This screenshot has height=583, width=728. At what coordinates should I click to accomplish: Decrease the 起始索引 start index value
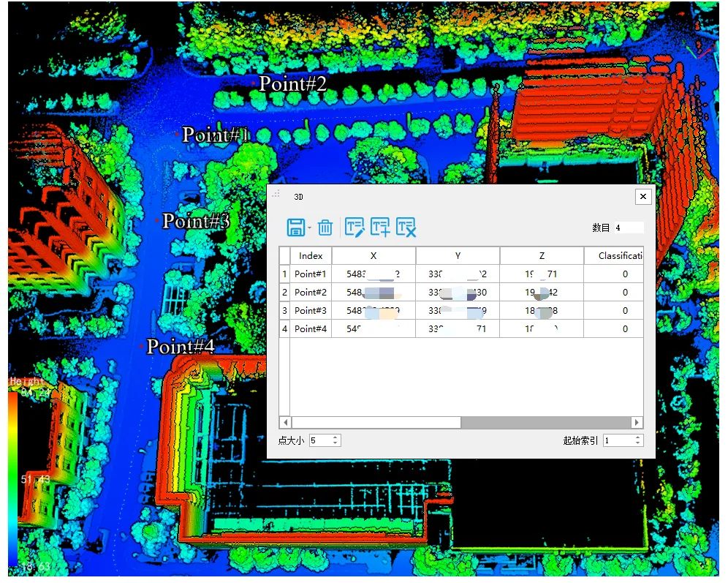pos(638,443)
